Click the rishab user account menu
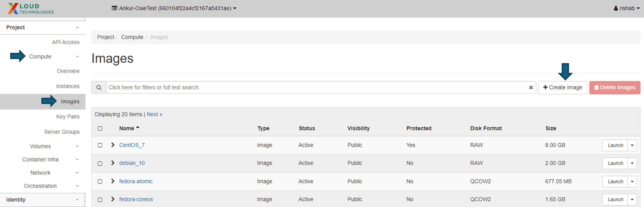The image size is (644, 207). (627, 8)
